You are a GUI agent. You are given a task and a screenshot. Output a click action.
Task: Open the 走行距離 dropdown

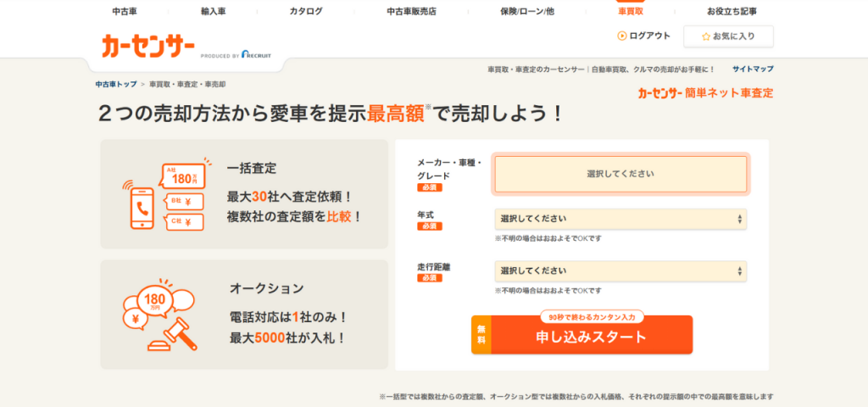[620, 271]
